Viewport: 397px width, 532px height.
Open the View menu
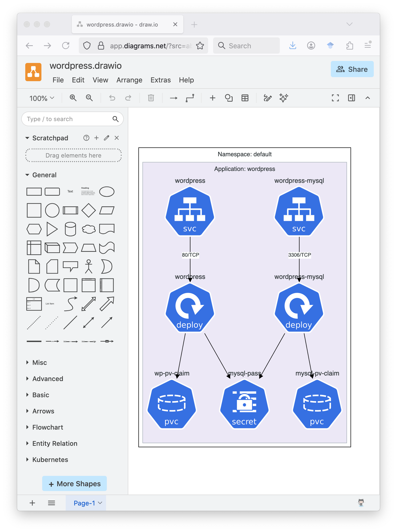(x=100, y=80)
